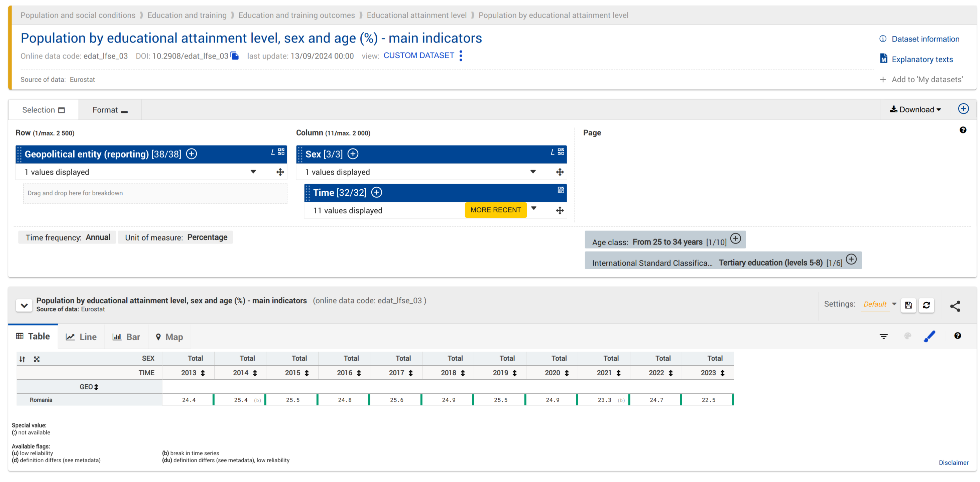The image size is (980, 482).
Task: Switch to the Line tab
Action: pyautogui.click(x=81, y=337)
